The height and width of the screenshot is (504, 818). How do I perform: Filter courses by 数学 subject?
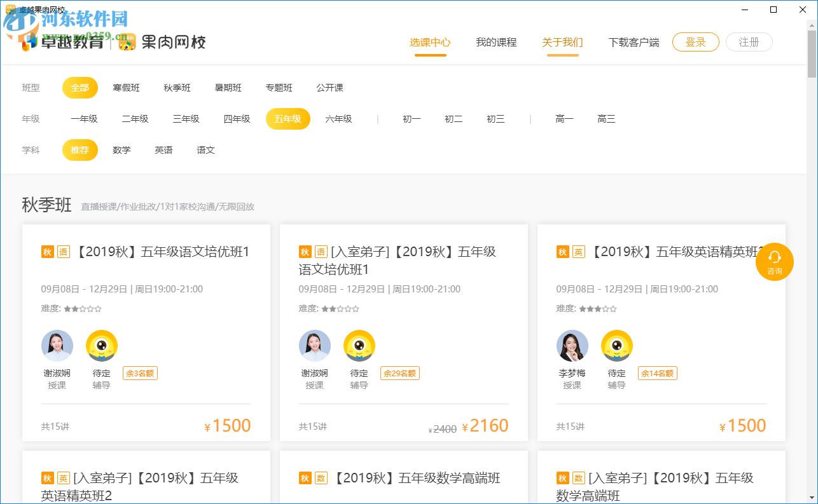[x=121, y=150]
